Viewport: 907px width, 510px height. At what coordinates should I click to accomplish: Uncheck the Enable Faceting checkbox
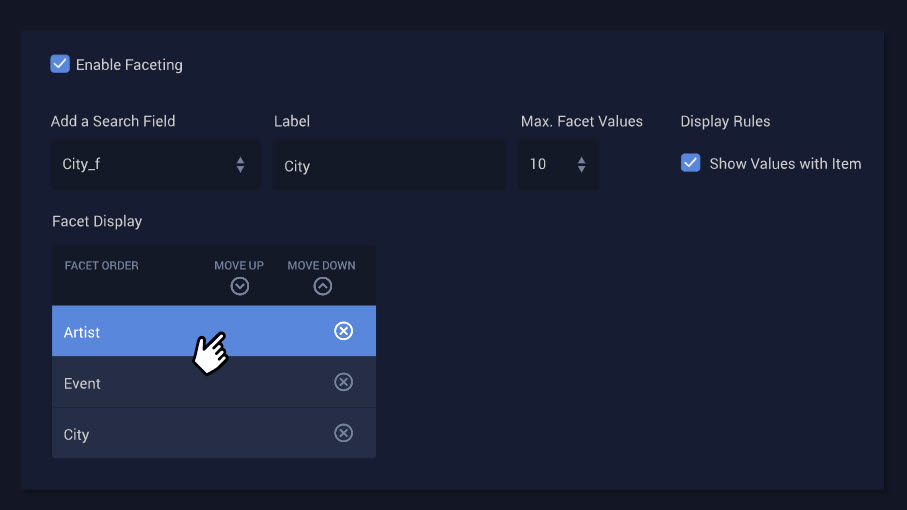tap(60, 64)
